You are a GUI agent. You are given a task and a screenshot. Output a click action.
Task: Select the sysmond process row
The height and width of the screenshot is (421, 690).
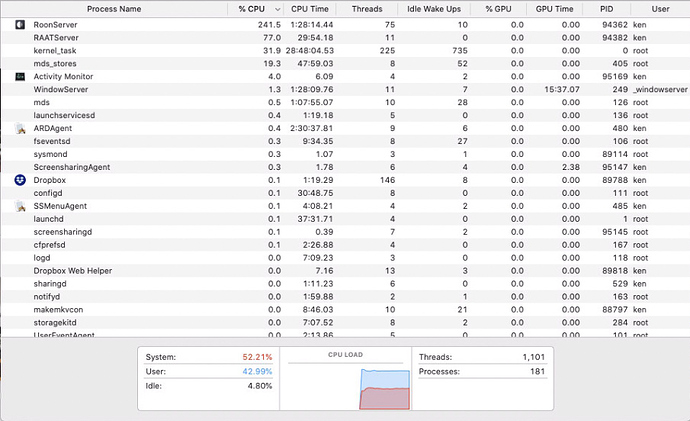345,154
